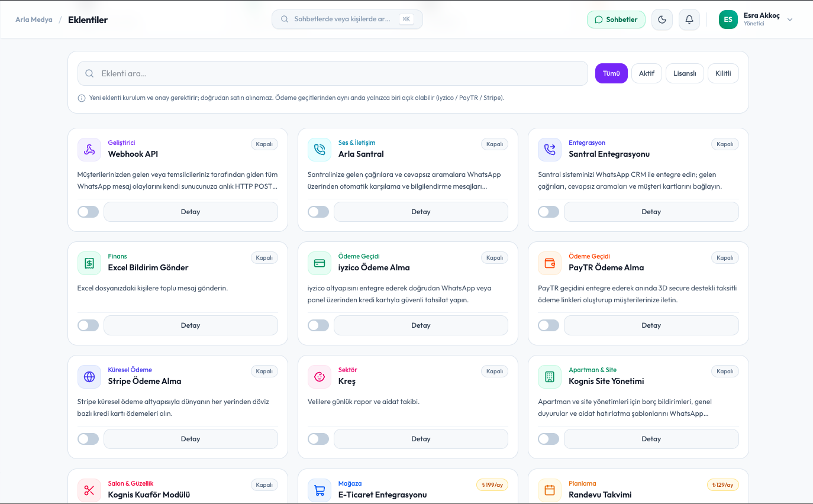Open Detay for Stripe Ödeme Alma
813x504 pixels.
pos(191,439)
